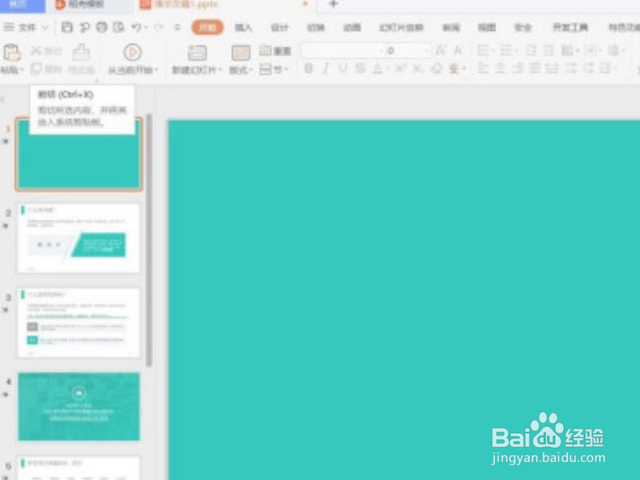Expand the 从当前开始 dropdown arrow
This screenshot has height=480, width=640.
point(156,70)
